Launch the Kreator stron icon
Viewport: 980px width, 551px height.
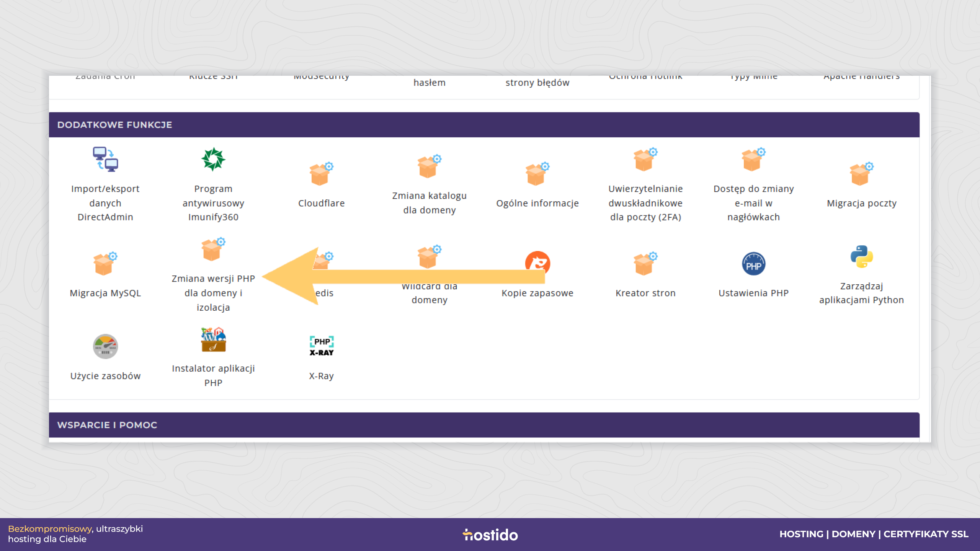(645, 264)
